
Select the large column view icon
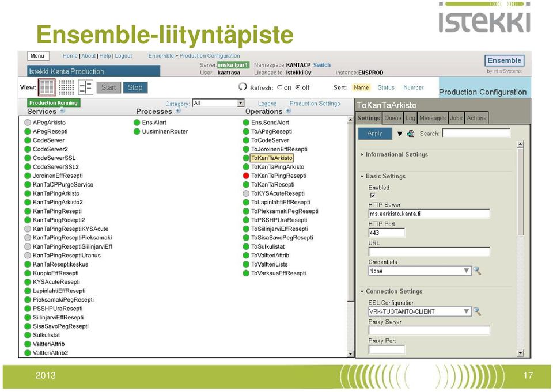pos(47,87)
